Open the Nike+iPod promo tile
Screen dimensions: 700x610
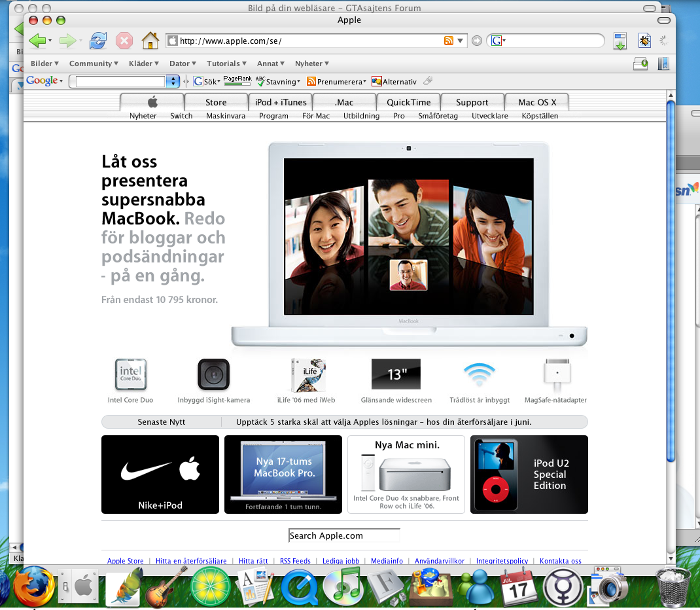coord(160,475)
